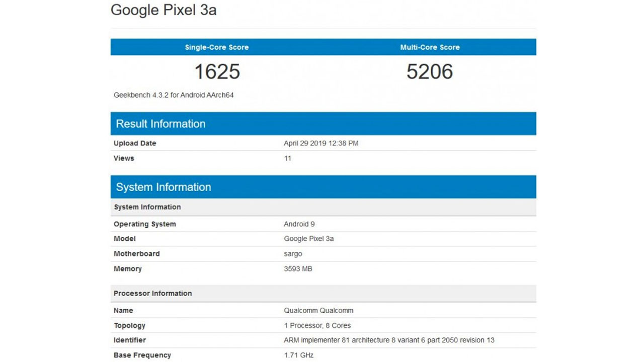Click the Processor Information subheader
The width and height of the screenshot is (644, 362).
(x=324, y=294)
